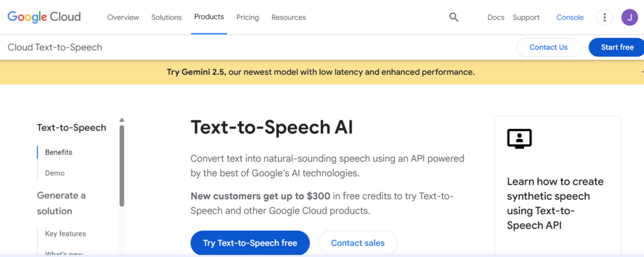This screenshot has width=644, height=257.
Task: Dismiss the Gemini banner at right edge
Action: [x=642, y=72]
